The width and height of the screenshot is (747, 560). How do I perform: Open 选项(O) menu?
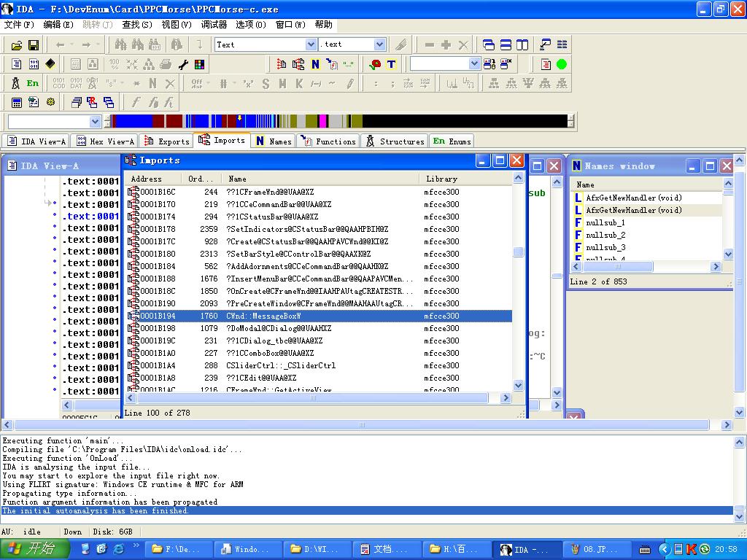(x=251, y=25)
